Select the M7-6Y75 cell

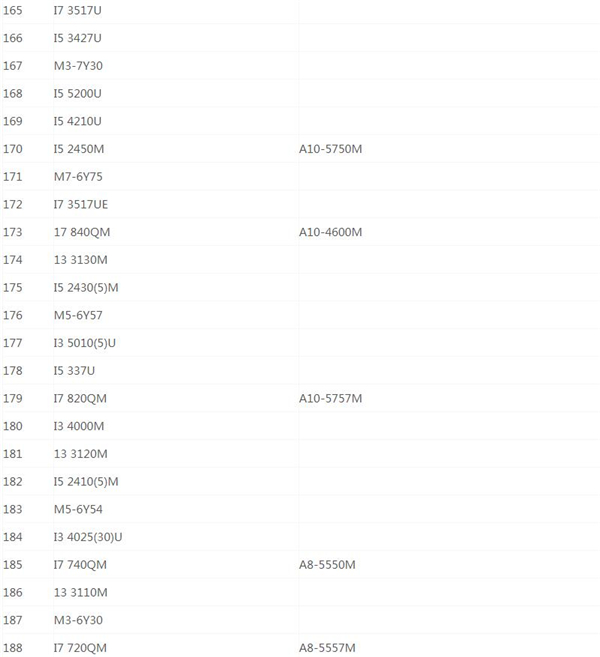pos(78,177)
